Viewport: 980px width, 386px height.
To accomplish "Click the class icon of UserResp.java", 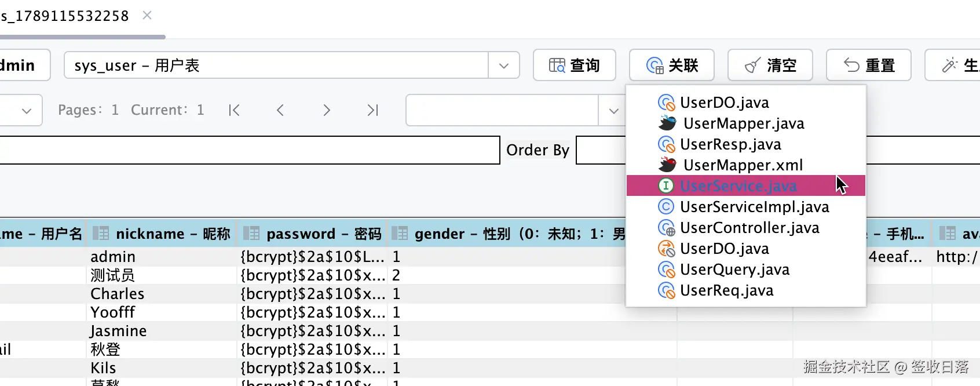I will click(x=667, y=144).
